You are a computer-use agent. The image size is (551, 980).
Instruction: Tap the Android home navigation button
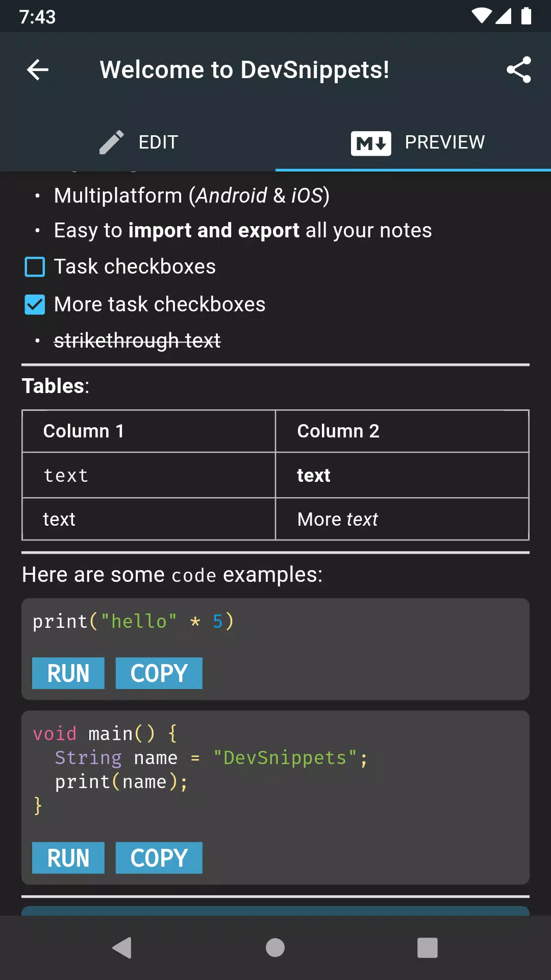click(275, 948)
